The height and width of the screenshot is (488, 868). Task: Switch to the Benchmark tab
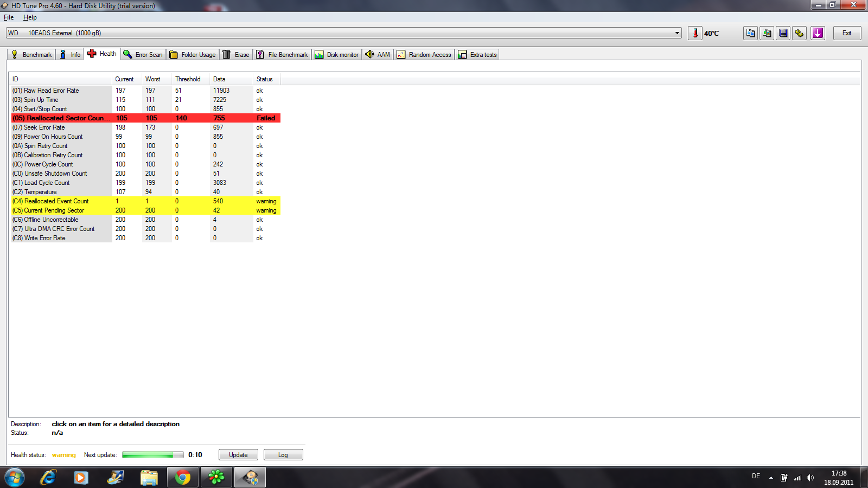[31, 54]
